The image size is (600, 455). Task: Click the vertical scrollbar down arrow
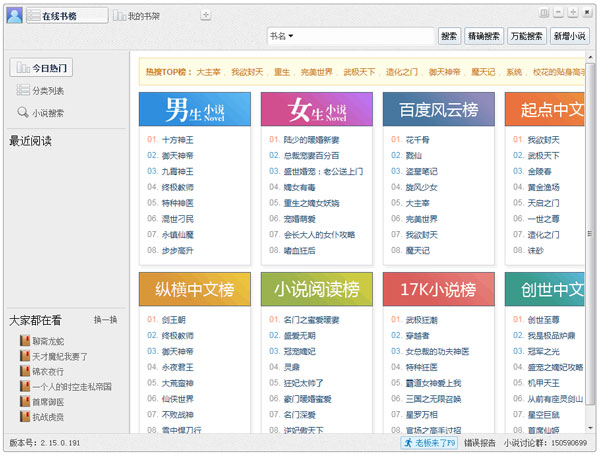tap(590, 428)
